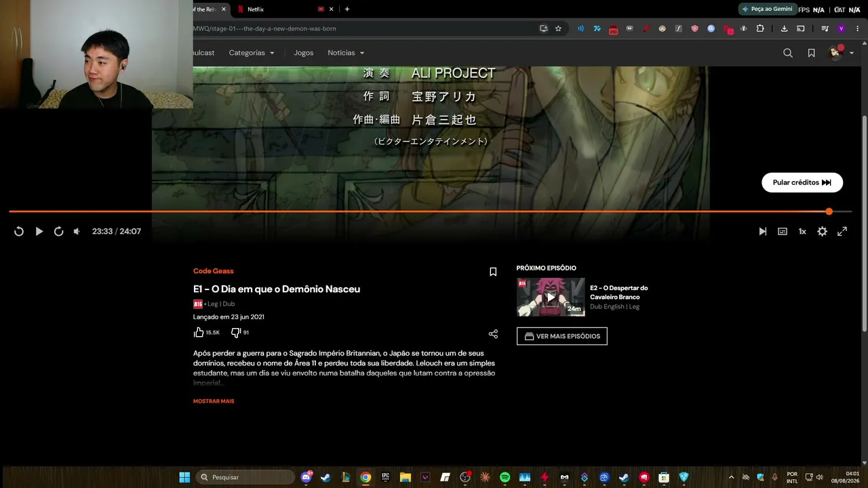The height and width of the screenshot is (488, 868).
Task: Open the Chrome three-dot menu
Action: point(858,28)
